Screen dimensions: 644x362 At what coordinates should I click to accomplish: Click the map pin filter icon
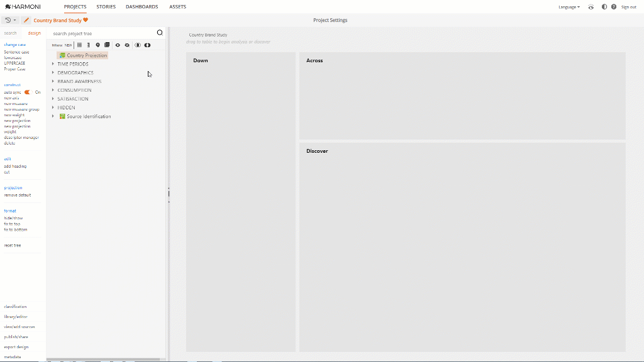[97, 45]
